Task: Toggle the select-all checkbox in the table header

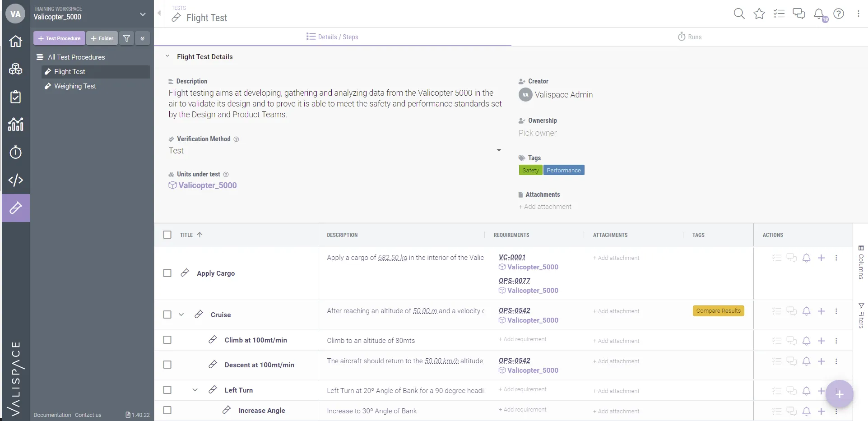Action: pos(167,235)
